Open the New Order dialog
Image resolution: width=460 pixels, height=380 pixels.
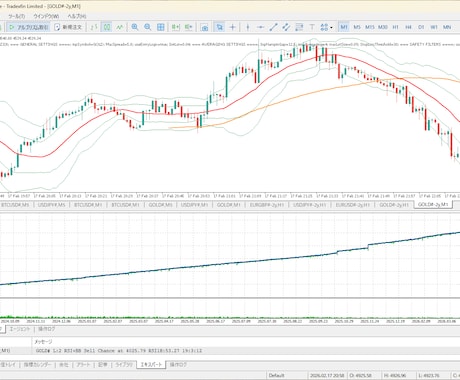point(68,27)
